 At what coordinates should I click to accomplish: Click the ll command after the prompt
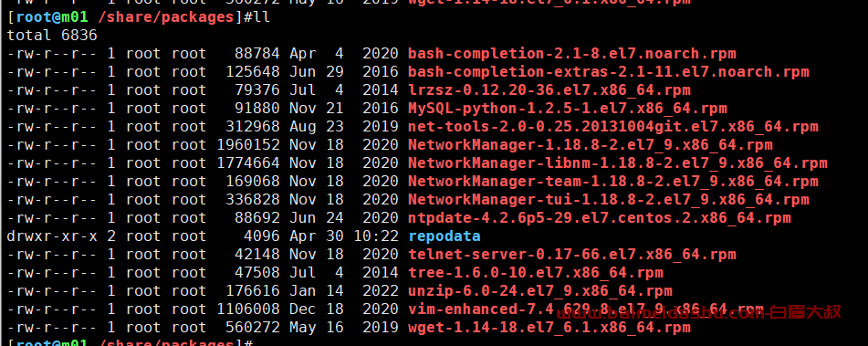pos(261,17)
